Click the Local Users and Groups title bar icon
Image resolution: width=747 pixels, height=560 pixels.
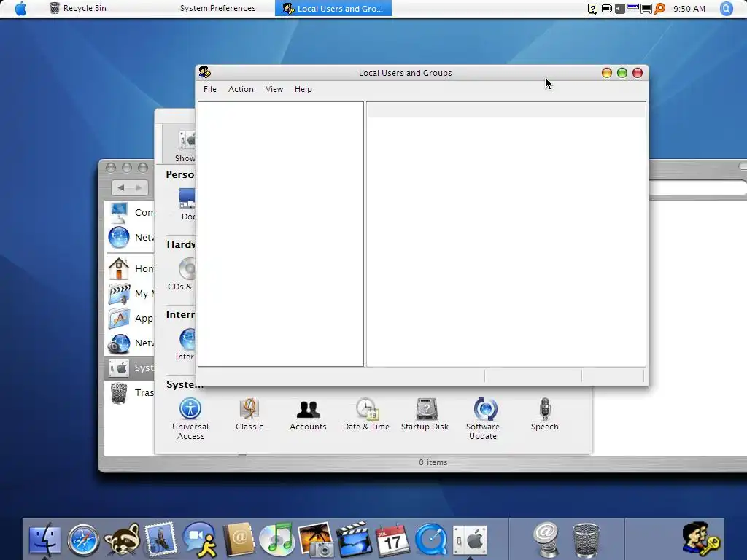pyautogui.click(x=205, y=72)
